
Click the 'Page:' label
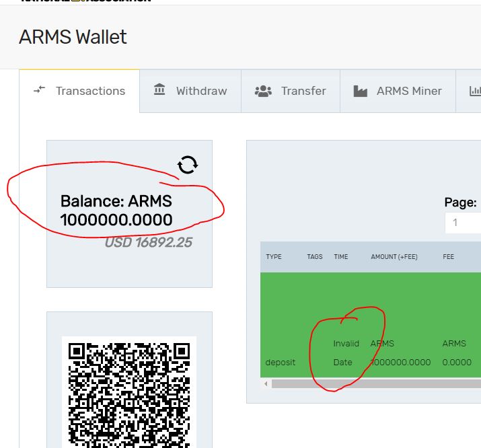(x=460, y=202)
